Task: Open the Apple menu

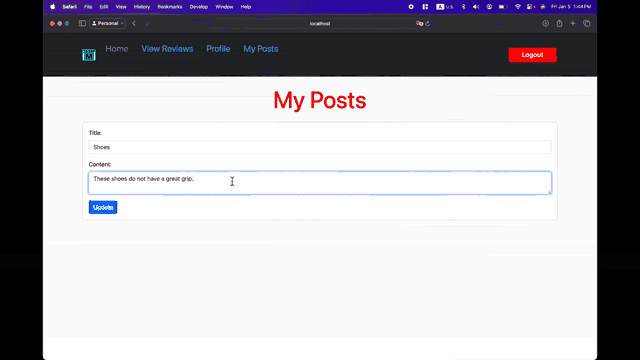Action: tap(53, 7)
